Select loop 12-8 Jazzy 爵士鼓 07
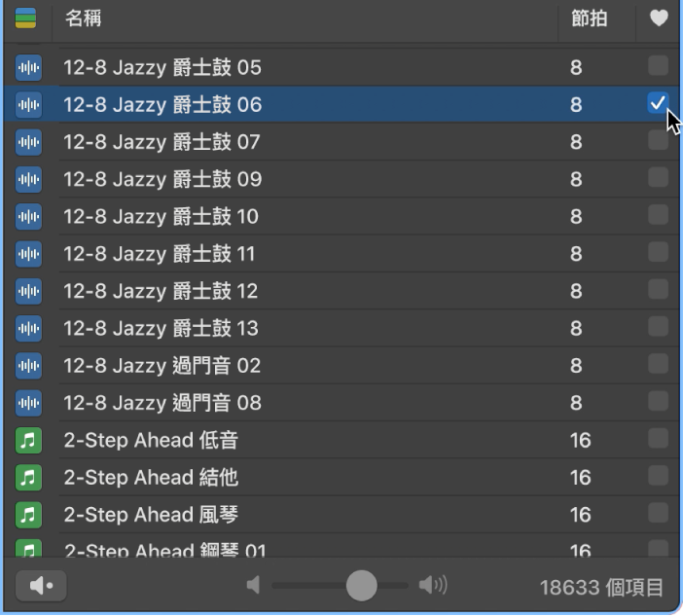 coord(341,142)
